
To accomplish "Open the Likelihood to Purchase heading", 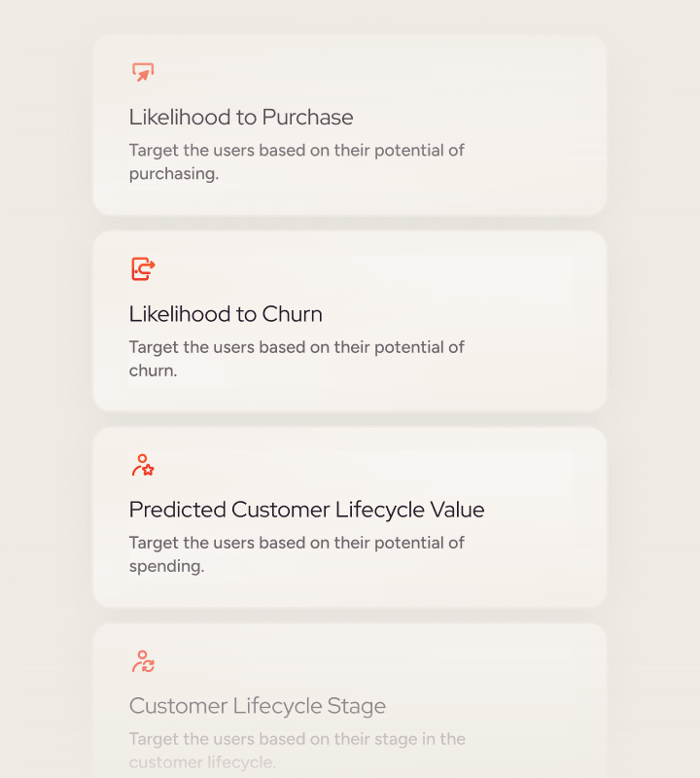I will click(241, 118).
